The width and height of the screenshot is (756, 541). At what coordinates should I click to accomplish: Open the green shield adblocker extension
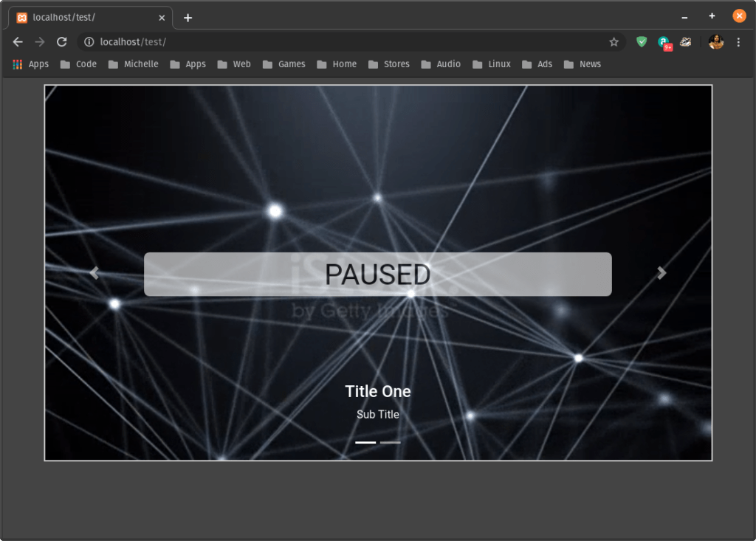[x=642, y=42]
